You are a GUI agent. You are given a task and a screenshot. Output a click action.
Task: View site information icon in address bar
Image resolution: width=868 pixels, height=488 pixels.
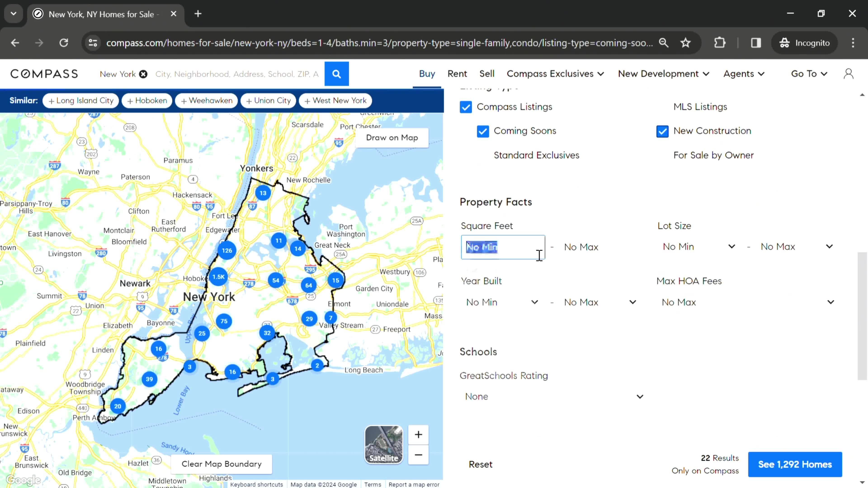point(93,43)
